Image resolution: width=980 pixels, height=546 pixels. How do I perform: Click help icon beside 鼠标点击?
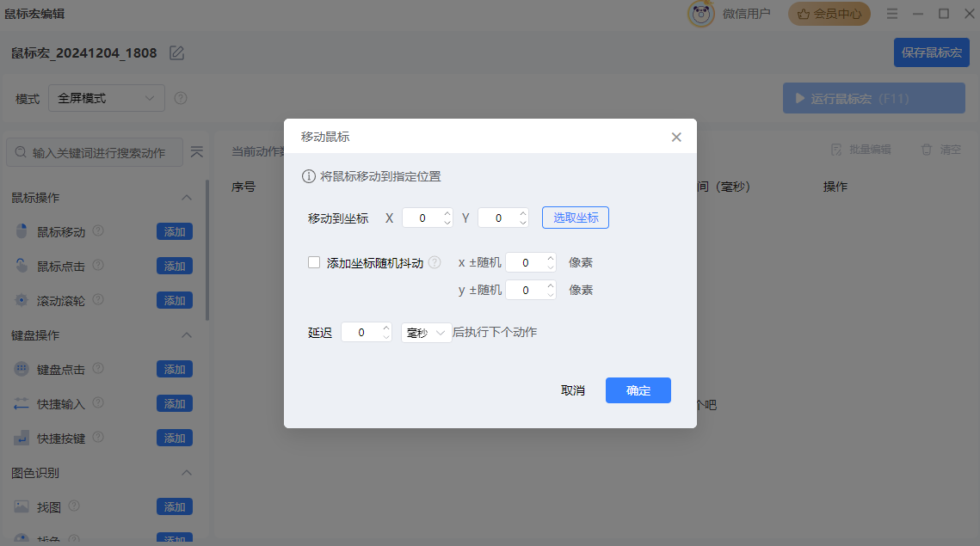pos(98,265)
